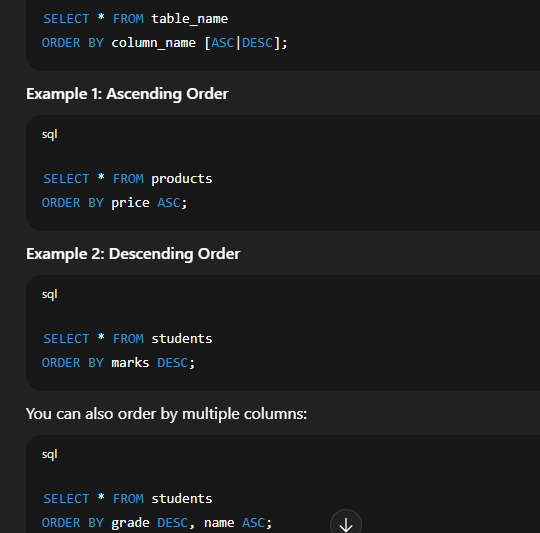Click the 'Example 2: Descending Order' heading
This screenshot has width=540, height=533.
(x=133, y=254)
